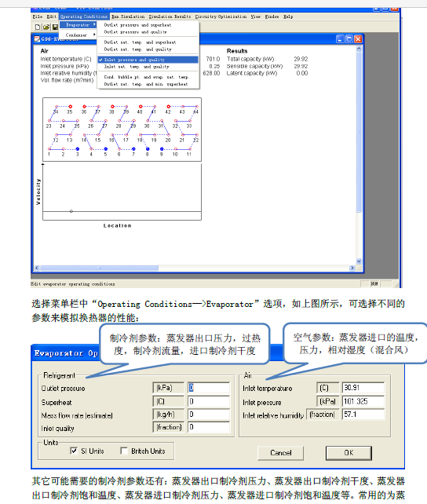Click the document icon in the C96 child window title
The image size is (427, 504).
pyautogui.click(x=37, y=39)
